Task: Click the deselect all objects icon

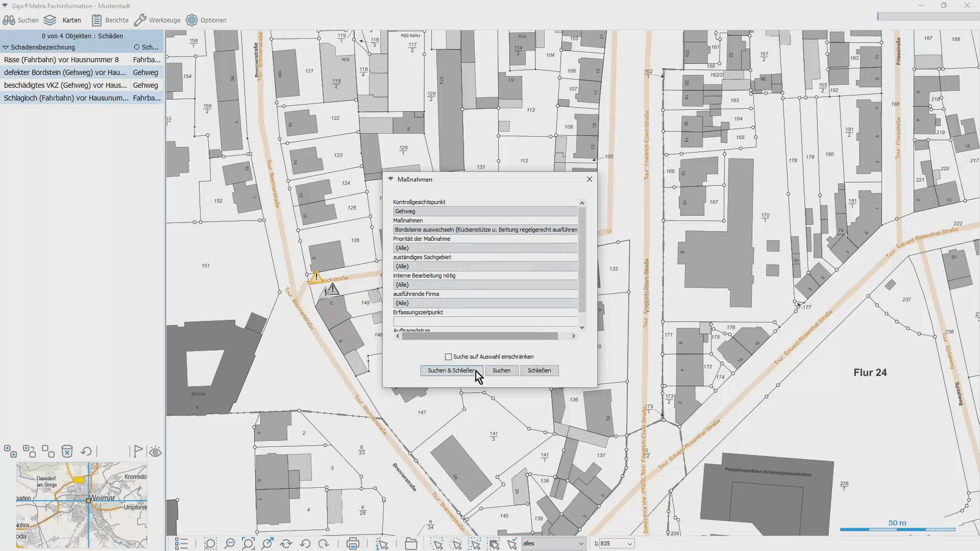Action: [x=48, y=452]
